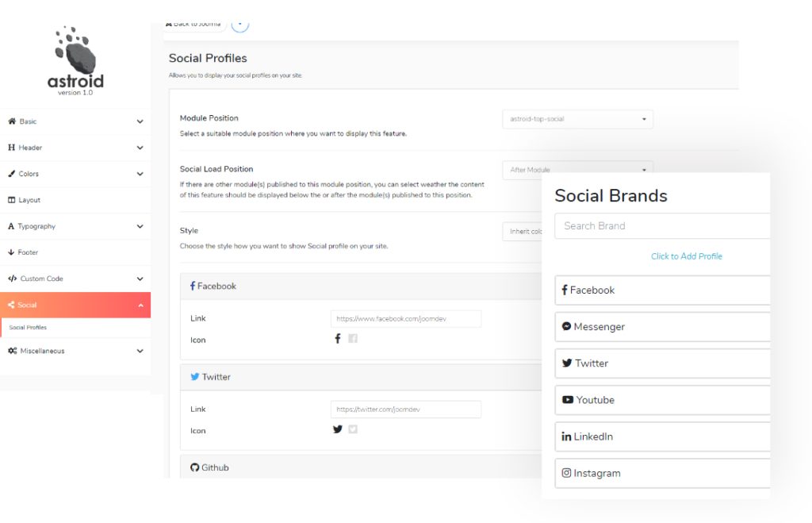Viewport: 812px width, 523px height.
Task: Open the Style dropdown
Action: click(x=522, y=232)
